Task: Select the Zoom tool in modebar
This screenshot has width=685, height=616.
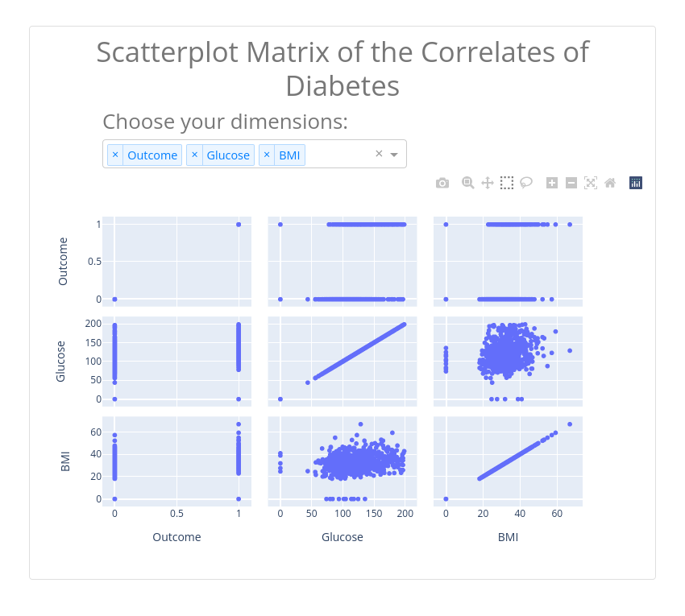Action: point(467,183)
